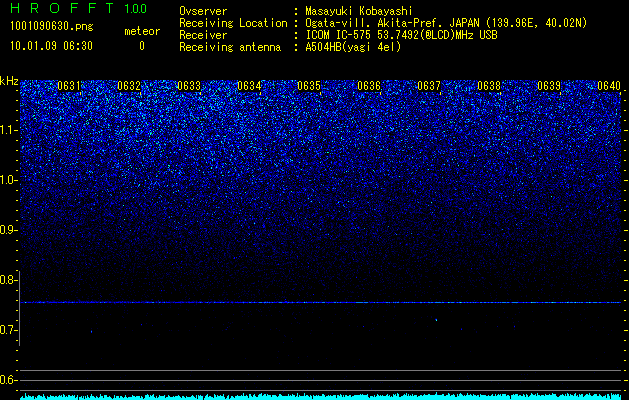Click the Receiving Location label
The width and height of the screenshot is (629, 400).
[x=233, y=23]
